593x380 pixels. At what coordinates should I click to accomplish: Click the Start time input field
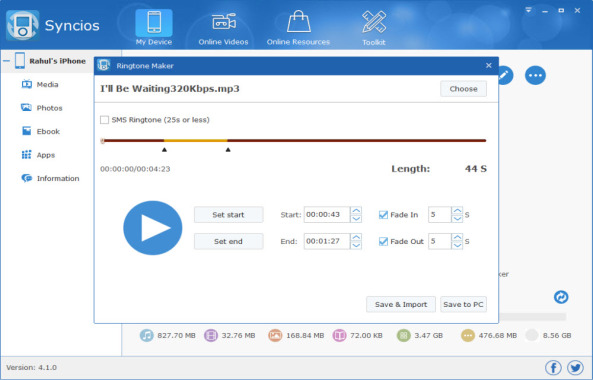click(327, 214)
